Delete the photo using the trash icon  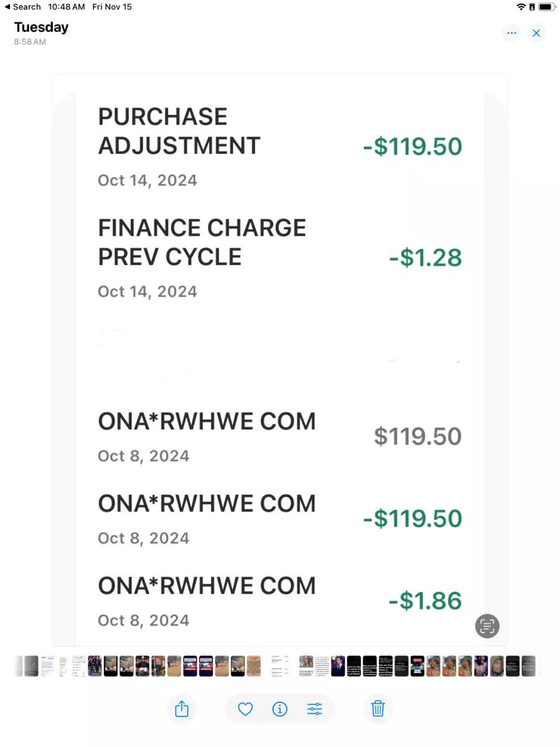pyautogui.click(x=378, y=708)
